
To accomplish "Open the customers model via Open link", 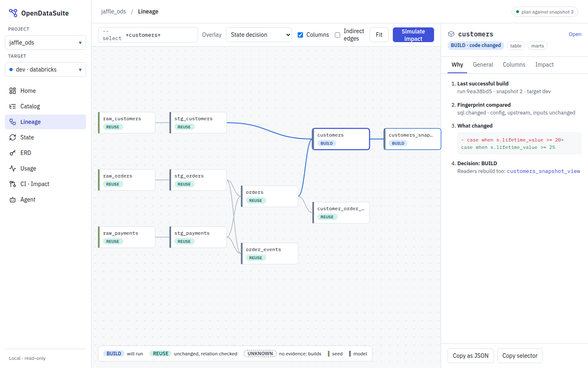I will coord(575,34).
